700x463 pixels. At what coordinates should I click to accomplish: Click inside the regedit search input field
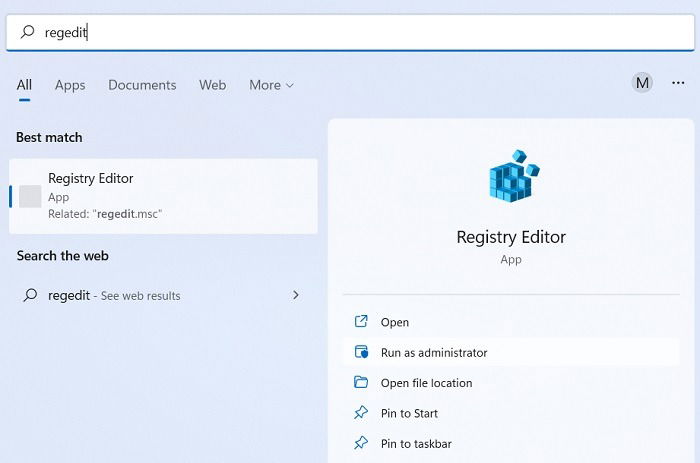350,32
